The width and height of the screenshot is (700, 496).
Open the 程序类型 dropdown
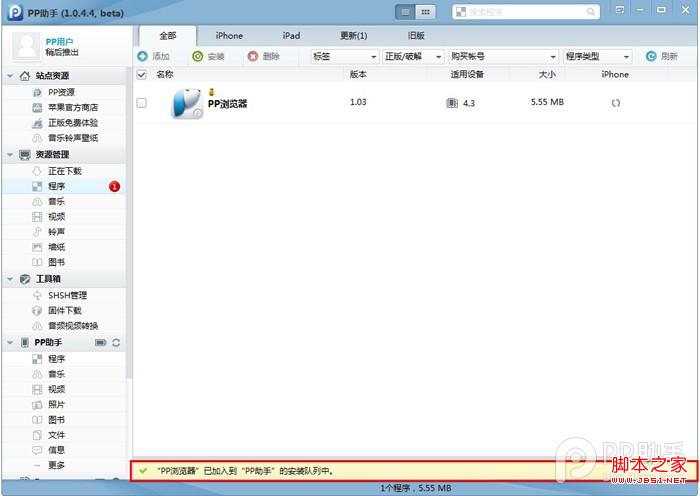tap(597, 56)
